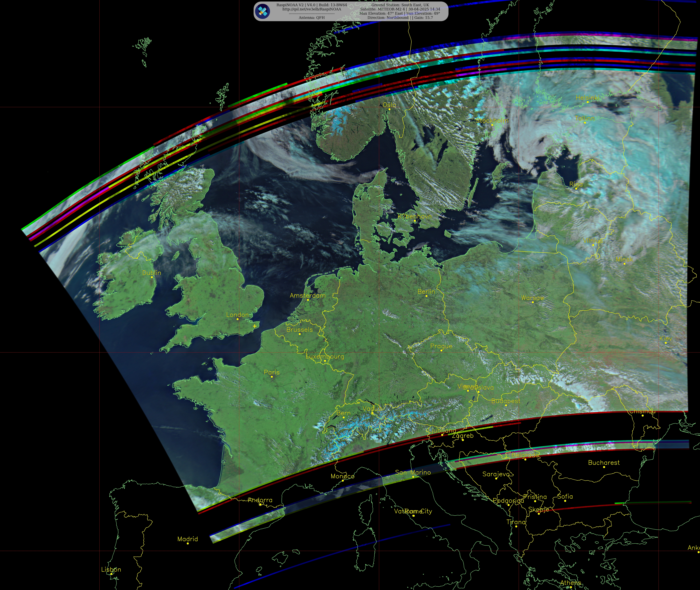Click the Brussels city label
Viewport: 700px width, 590px height.
(300, 330)
